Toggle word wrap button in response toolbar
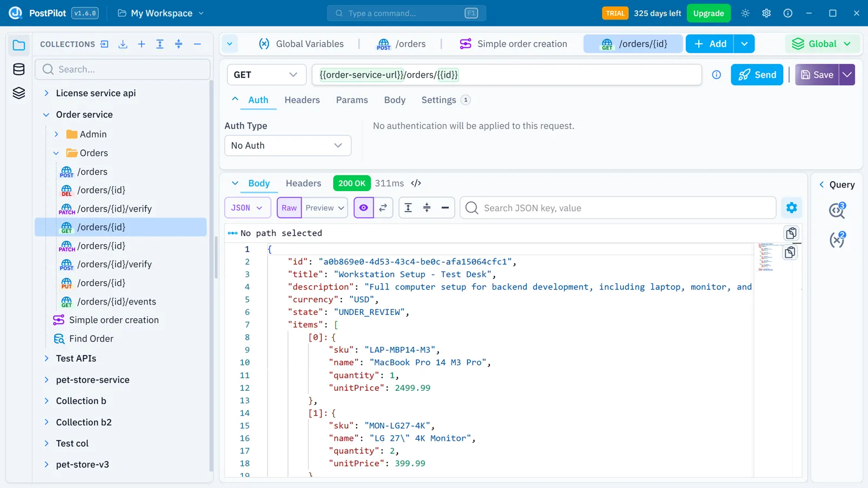Image resolution: width=868 pixels, height=488 pixels. coord(383,208)
